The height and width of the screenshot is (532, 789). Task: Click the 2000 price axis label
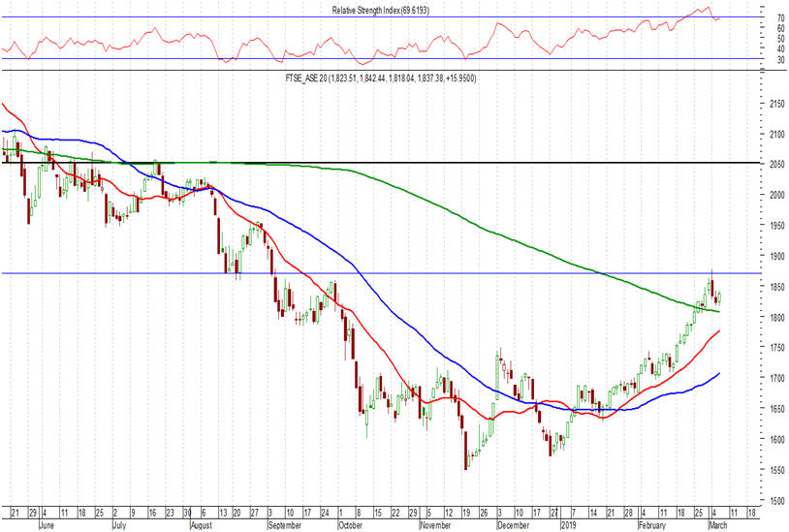pyautogui.click(x=777, y=195)
